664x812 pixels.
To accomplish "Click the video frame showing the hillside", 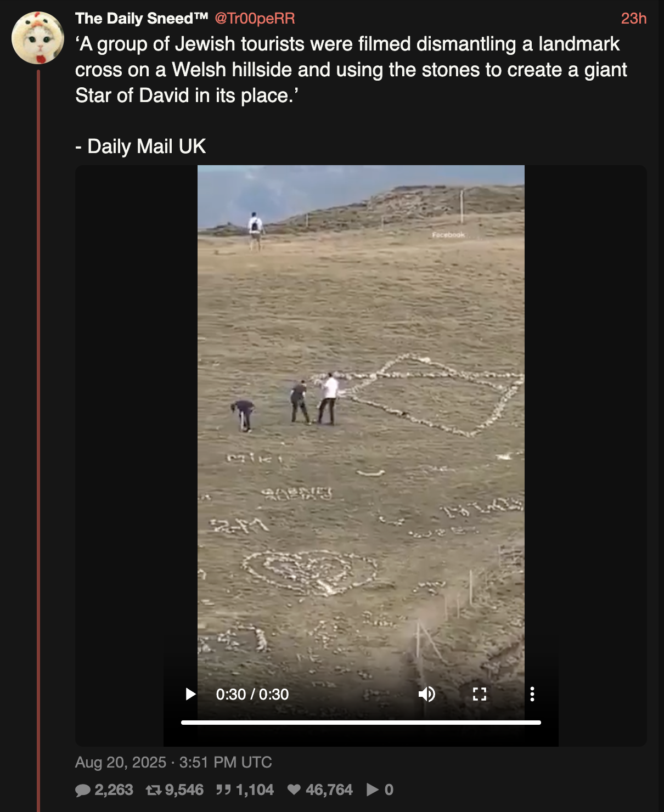I will 361,417.
